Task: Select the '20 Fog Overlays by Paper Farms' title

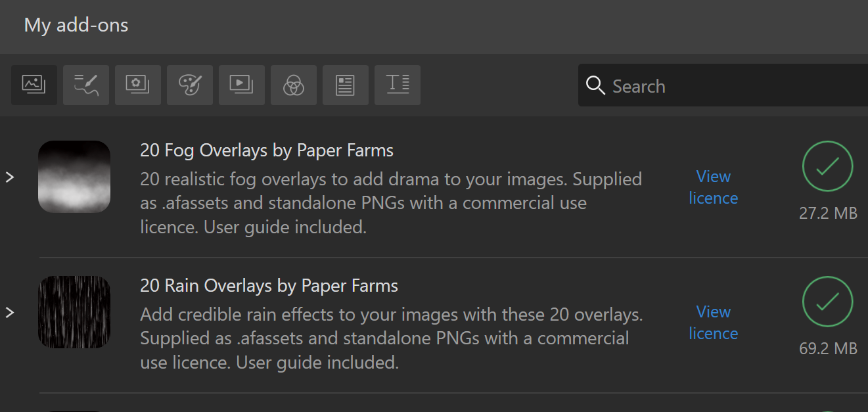Action: pyautogui.click(x=267, y=150)
